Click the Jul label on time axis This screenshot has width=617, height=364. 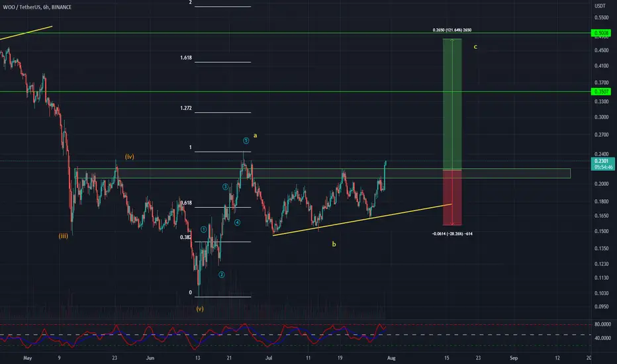[269, 358]
